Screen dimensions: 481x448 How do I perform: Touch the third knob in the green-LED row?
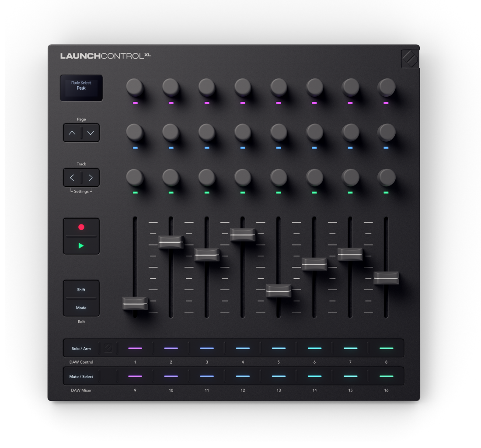tap(207, 177)
